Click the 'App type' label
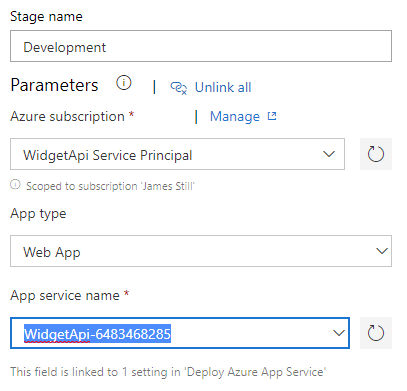 (x=38, y=214)
